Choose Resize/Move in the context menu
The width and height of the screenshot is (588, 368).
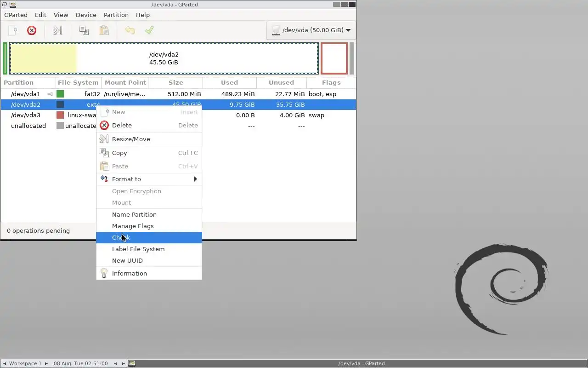pyautogui.click(x=149, y=139)
